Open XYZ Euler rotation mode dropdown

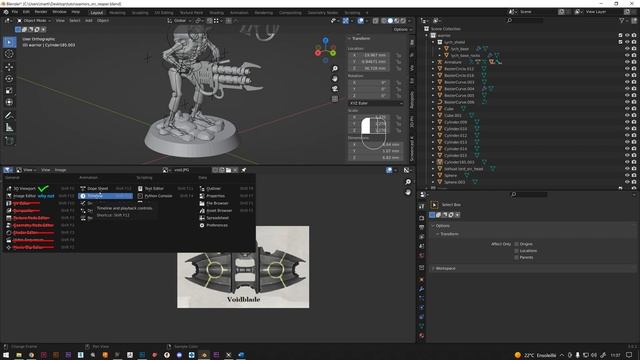pos(376,103)
